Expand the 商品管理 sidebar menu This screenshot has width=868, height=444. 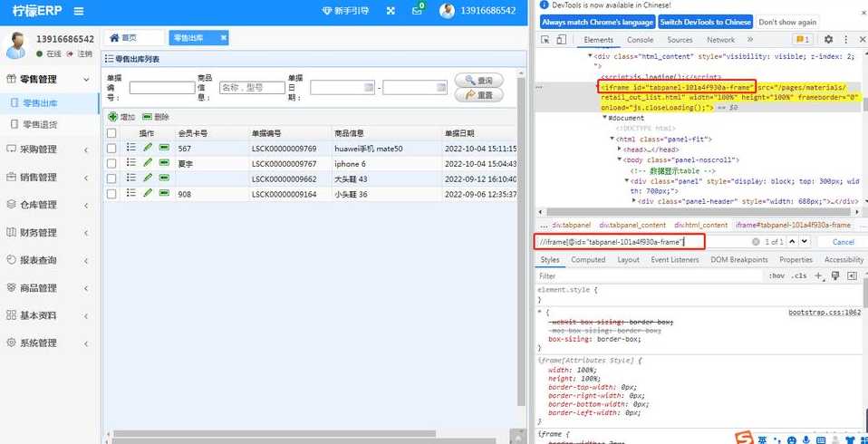50,288
